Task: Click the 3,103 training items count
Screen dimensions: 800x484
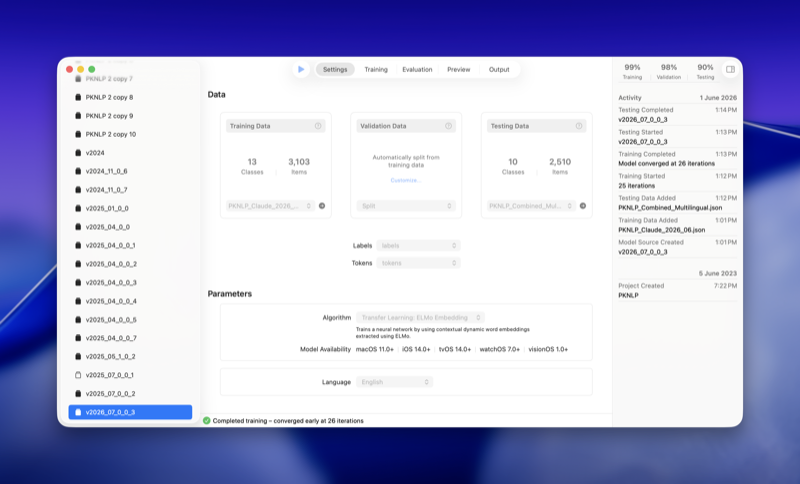Action: (299, 162)
